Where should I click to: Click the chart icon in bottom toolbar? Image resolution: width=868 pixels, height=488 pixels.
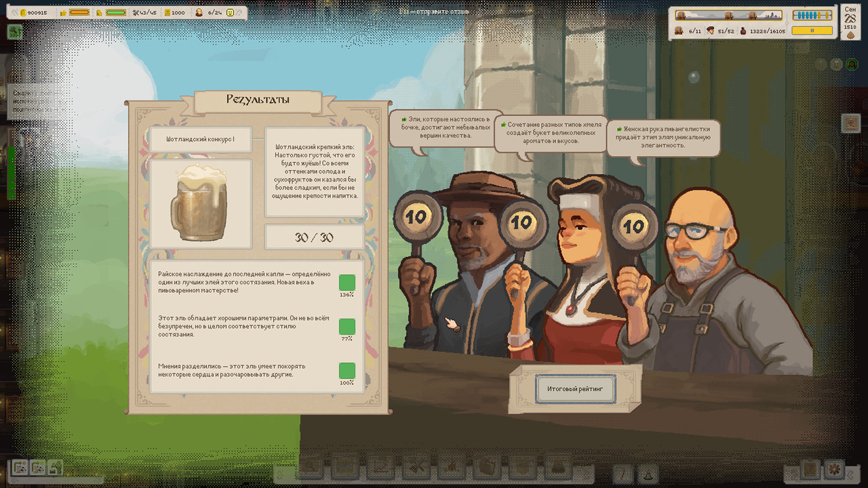[x=380, y=467]
